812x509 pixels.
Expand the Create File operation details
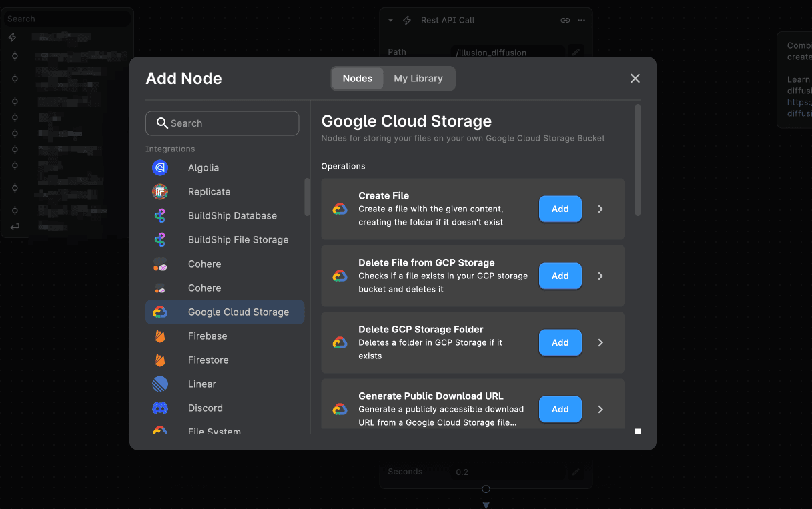(600, 209)
